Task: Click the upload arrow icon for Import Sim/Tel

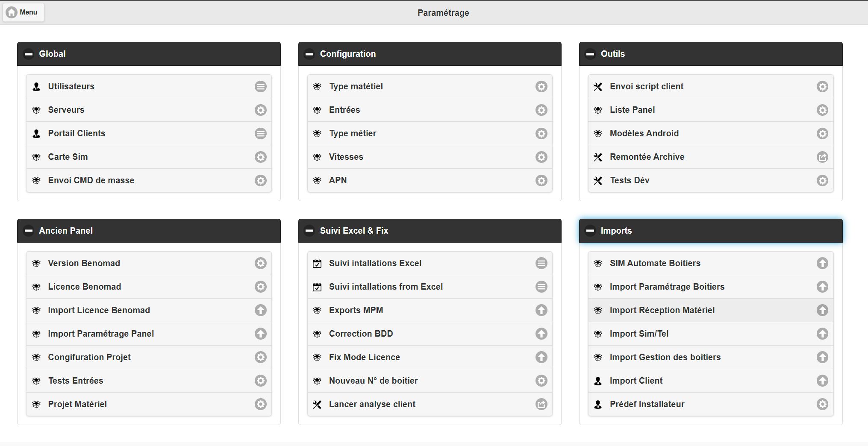Action: click(x=822, y=334)
